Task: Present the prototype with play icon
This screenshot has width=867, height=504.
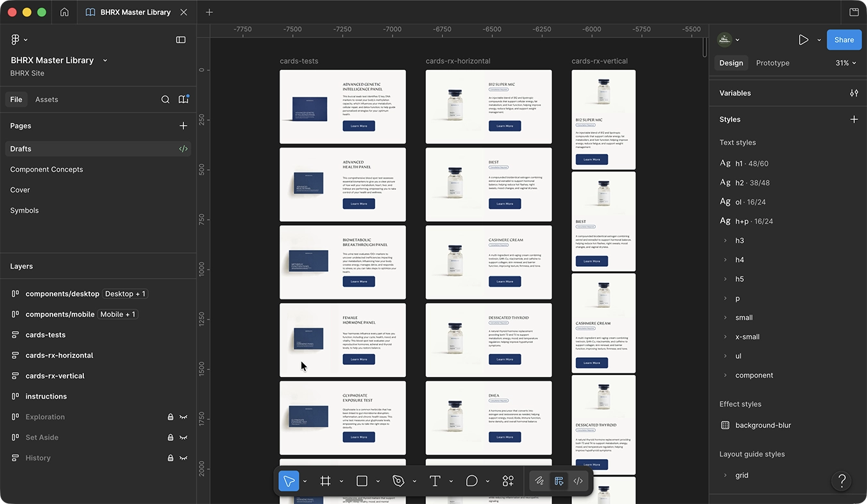Action: [x=804, y=40]
